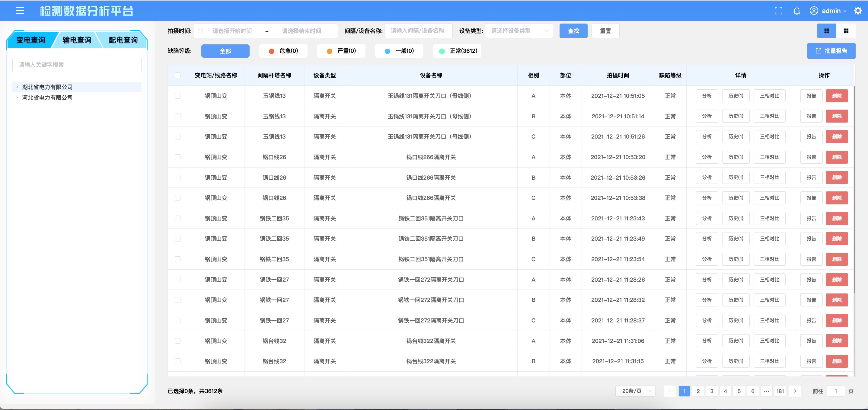
Task: Click the end time 请选择结束时间 field
Action: (302, 31)
